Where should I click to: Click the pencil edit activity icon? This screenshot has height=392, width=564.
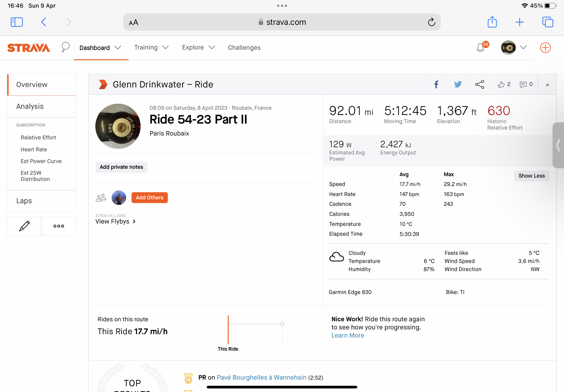(24, 226)
